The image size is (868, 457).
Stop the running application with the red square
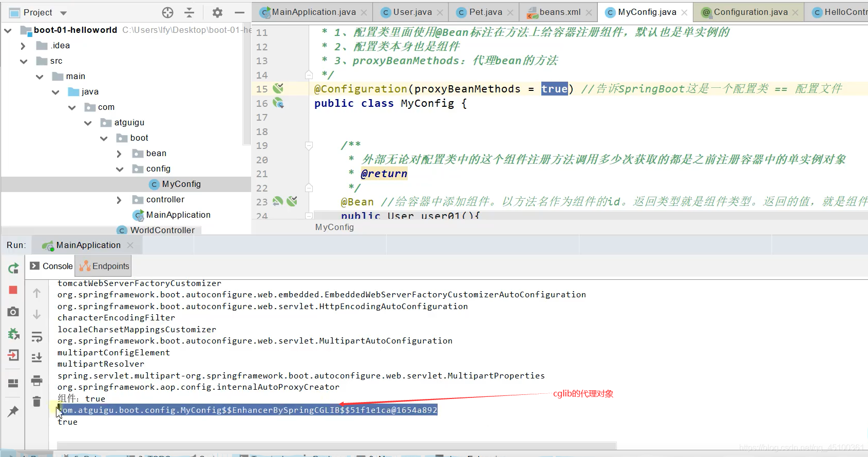(x=13, y=290)
